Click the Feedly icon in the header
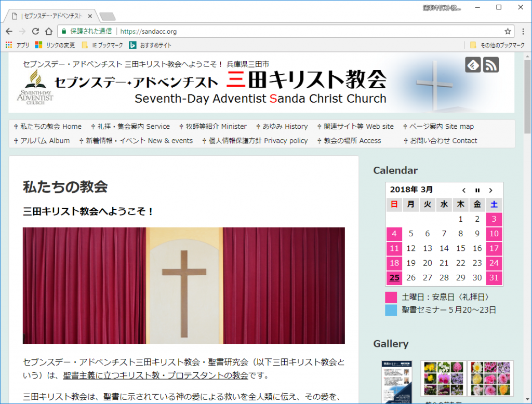This screenshot has height=404, width=532. pos(473,65)
